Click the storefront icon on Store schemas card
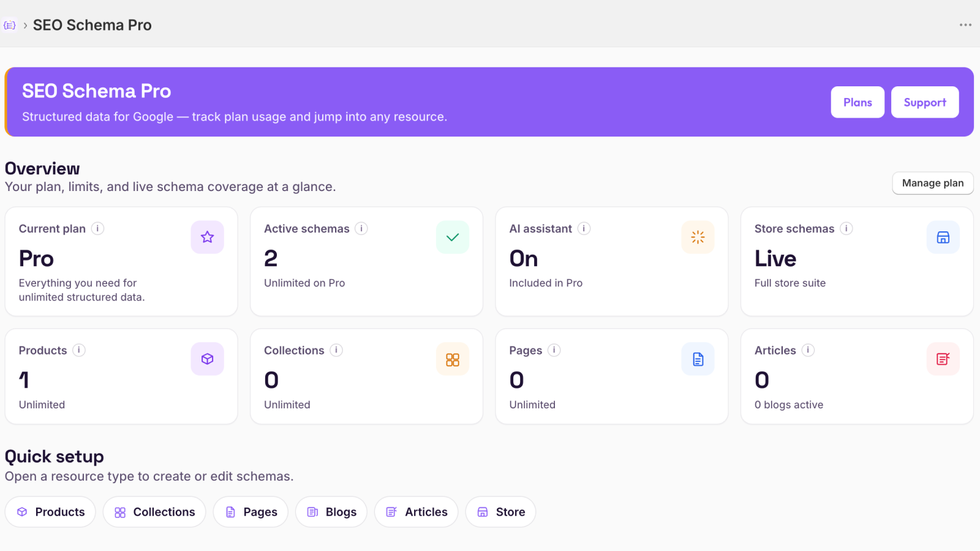 click(943, 237)
